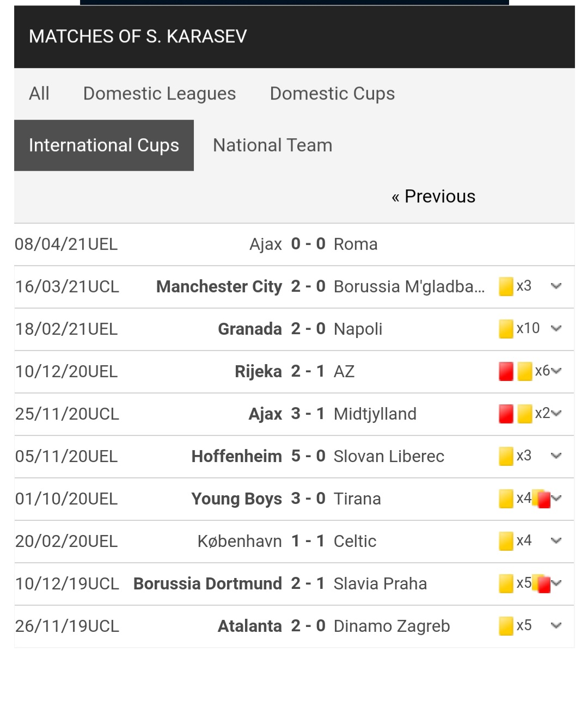The image size is (588, 701).
Task: Expand Atalanta vs Dinamo Zagreb chevron
Action: click(x=556, y=626)
